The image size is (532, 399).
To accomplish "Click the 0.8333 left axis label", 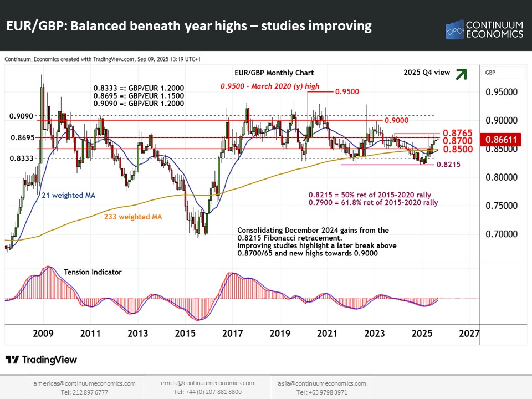I will (x=22, y=158).
